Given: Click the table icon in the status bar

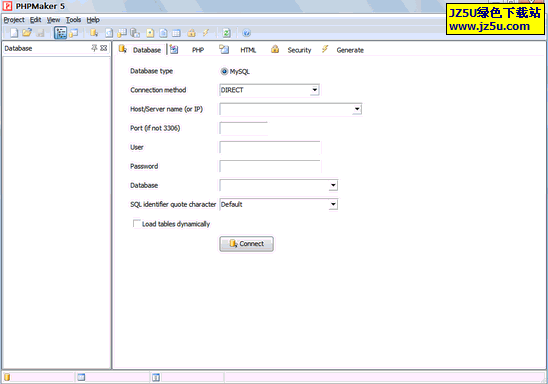Looking at the screenshot, I should pos(81,377).
